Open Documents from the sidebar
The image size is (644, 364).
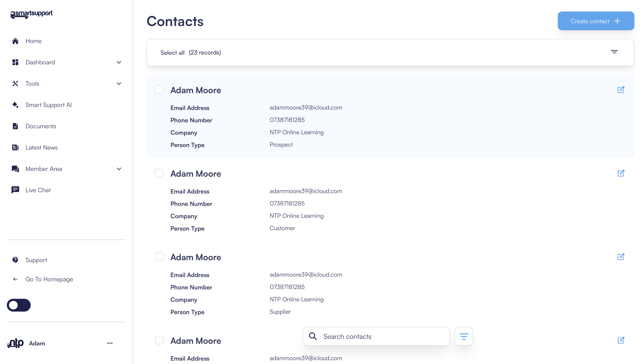(41, 126)
